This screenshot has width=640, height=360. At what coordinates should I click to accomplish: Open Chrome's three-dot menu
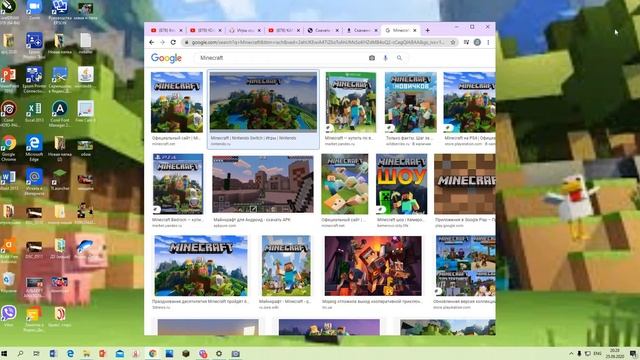click(488, 42)
